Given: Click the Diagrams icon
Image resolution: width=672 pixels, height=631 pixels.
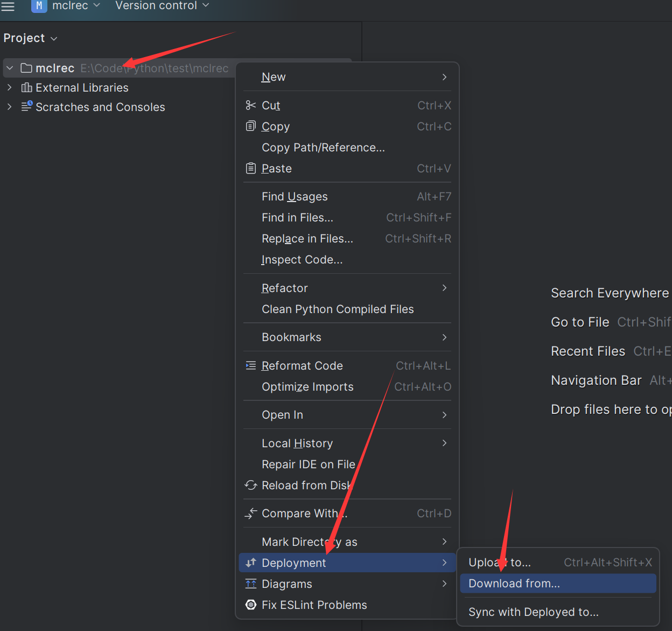Looking at the screenshot, I should coord(251,584).
